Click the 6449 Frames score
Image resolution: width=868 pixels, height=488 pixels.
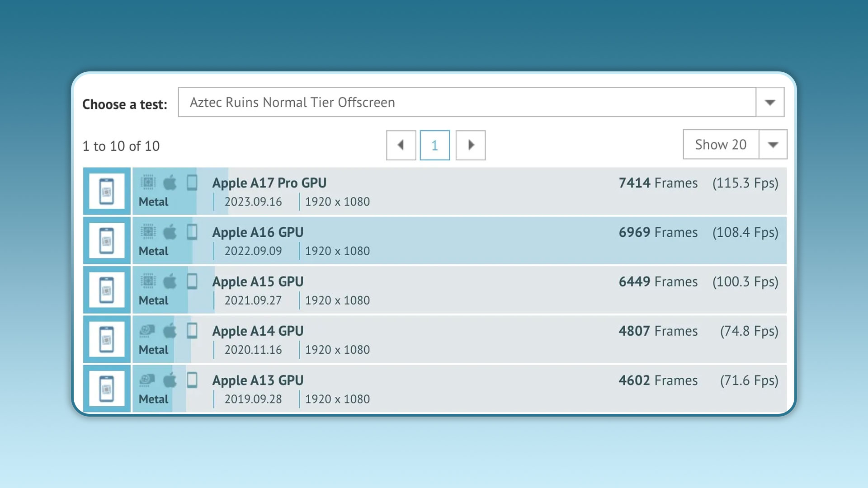pos(658,282)
